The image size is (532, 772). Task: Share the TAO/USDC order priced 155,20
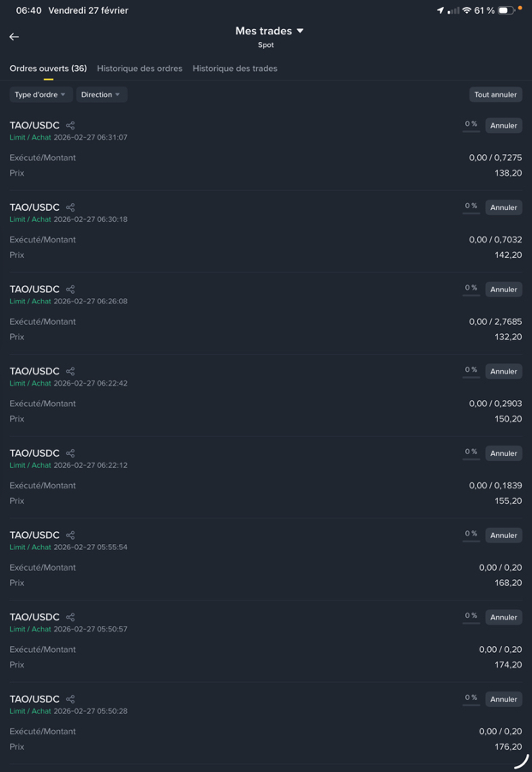pyautogui.click(x=70, y=453)
